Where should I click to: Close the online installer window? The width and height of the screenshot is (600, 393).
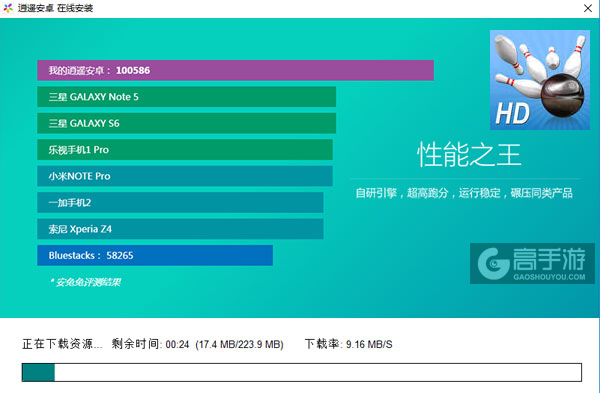point(588,8)
